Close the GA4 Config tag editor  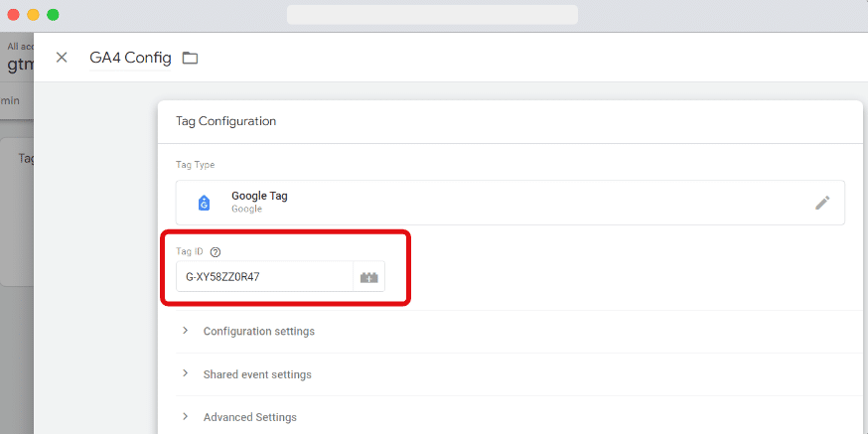pyautogui.click(x=62, y=58)
